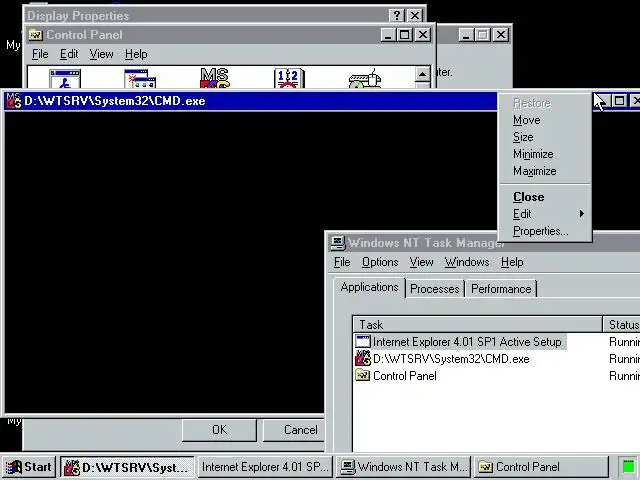Switch to Internet Explorer 4.01 SP taskbar button

pyautogui.click(x=265, y=467)
